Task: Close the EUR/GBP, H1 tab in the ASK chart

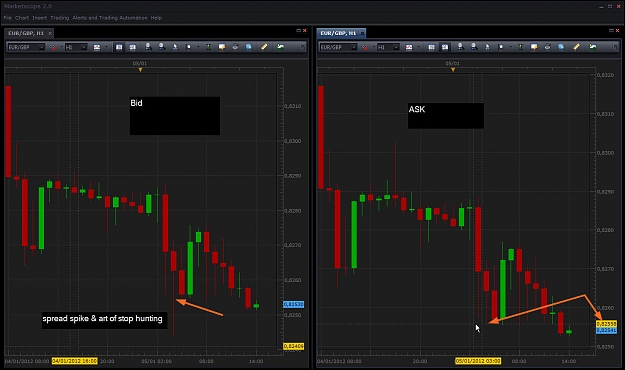Action: coord(362,33)
